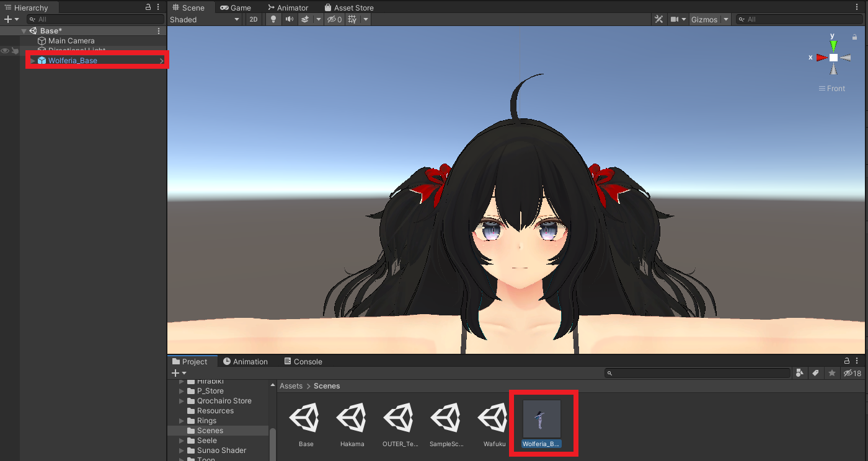Viewport: 868px width, 461px height.
Task: Toggle 2D view mode in the Scene toolbar
Action: pyautogui.click(x=254, y=19)
